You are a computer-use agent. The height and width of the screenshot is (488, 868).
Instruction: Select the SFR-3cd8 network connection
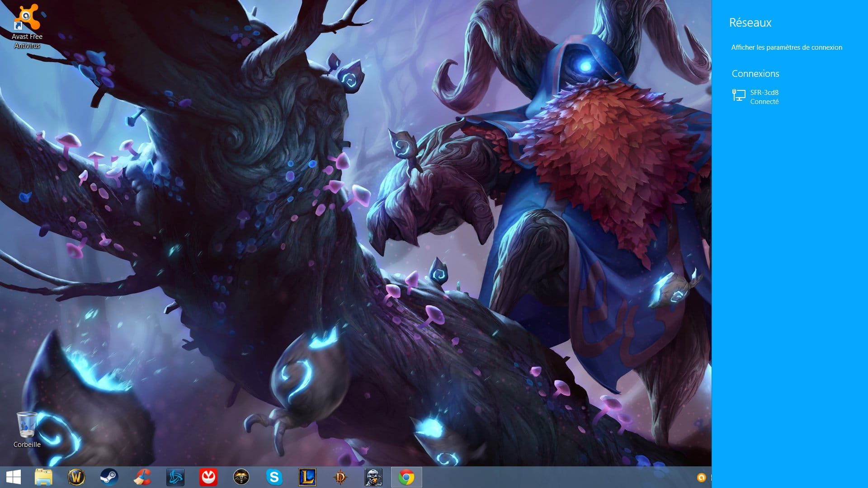(x=764, y=97)
